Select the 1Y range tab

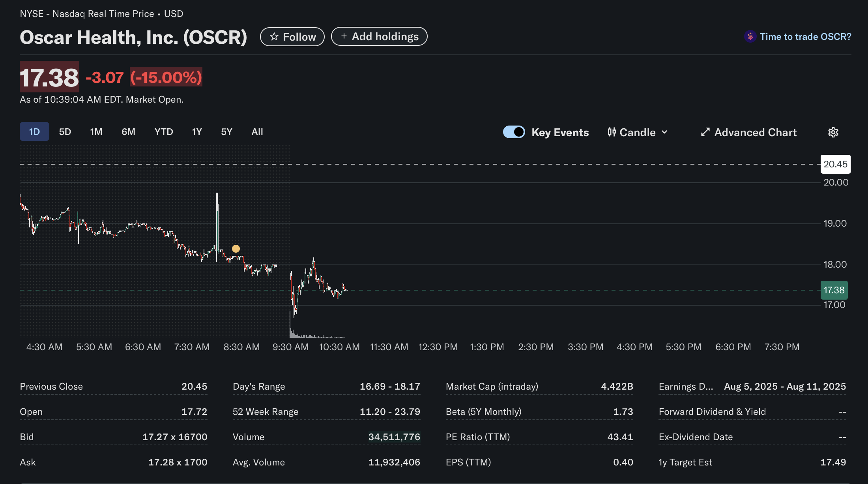tap(197, 131)
